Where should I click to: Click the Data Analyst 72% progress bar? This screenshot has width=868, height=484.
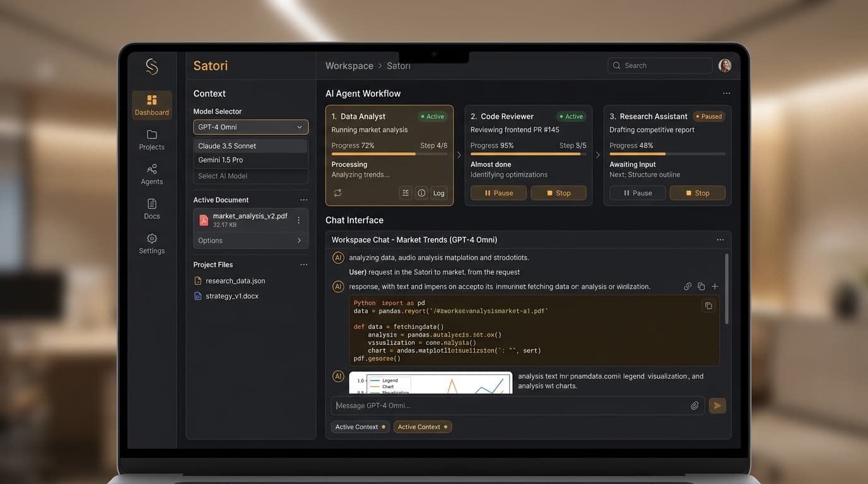coord(389,154)
